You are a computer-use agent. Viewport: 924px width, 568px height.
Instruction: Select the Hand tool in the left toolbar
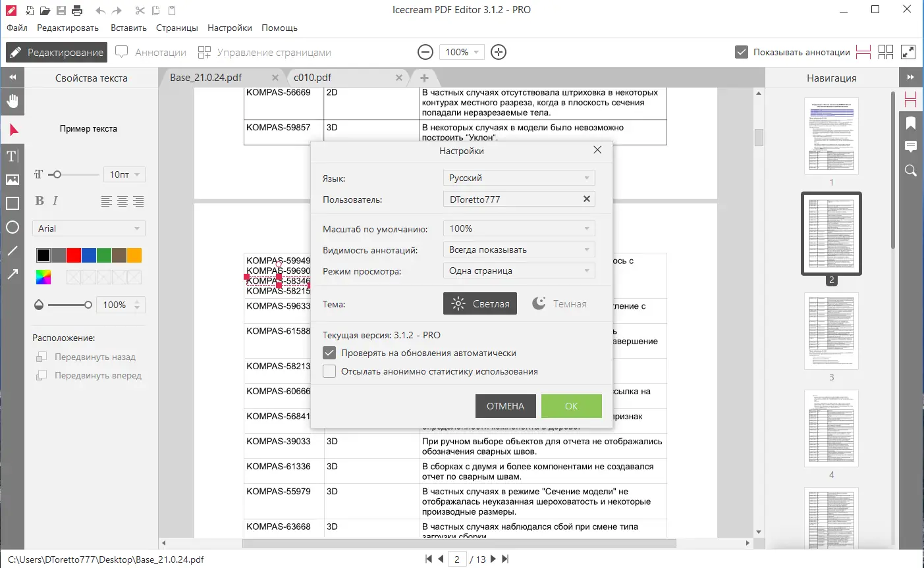coord(12,101)
